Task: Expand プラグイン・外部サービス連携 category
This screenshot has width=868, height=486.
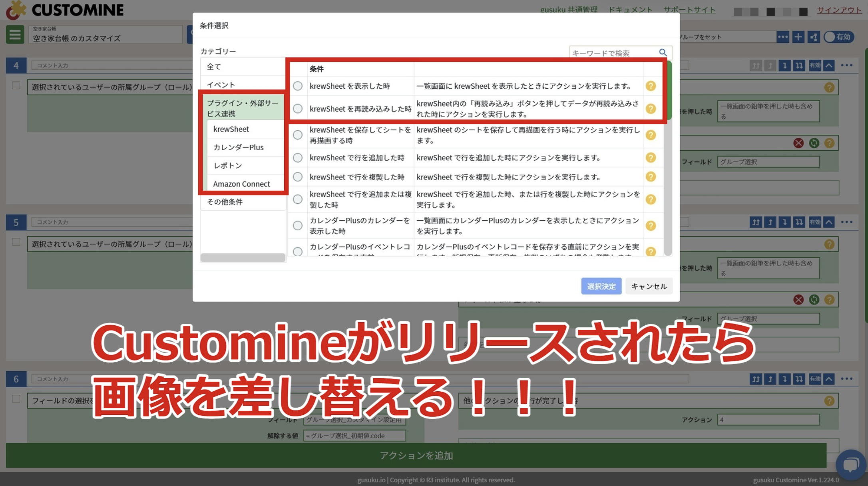Action: pos(242,108)
